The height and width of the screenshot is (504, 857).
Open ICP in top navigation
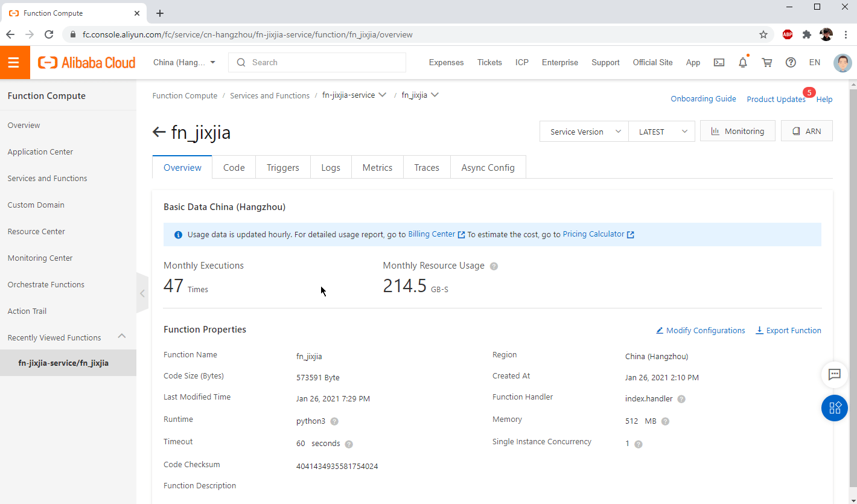[522, 62]
